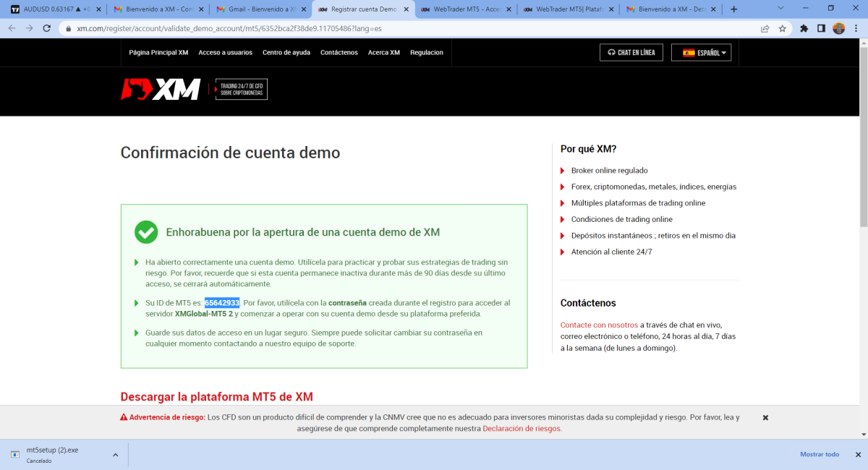The width and height of the screenshot is (868, 470).
Task: Click the browser back arrow
Action: pyautogui.click(x=12, y=28)
